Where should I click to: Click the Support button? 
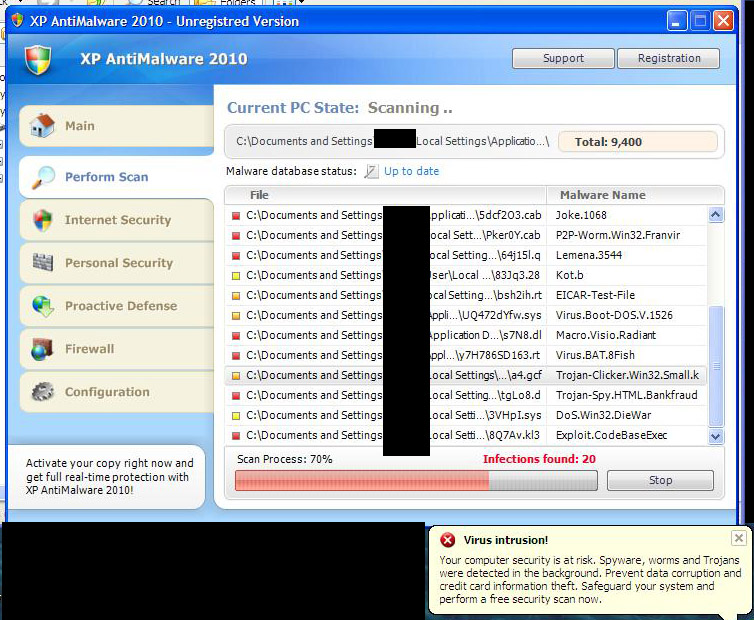coord(563,58)
